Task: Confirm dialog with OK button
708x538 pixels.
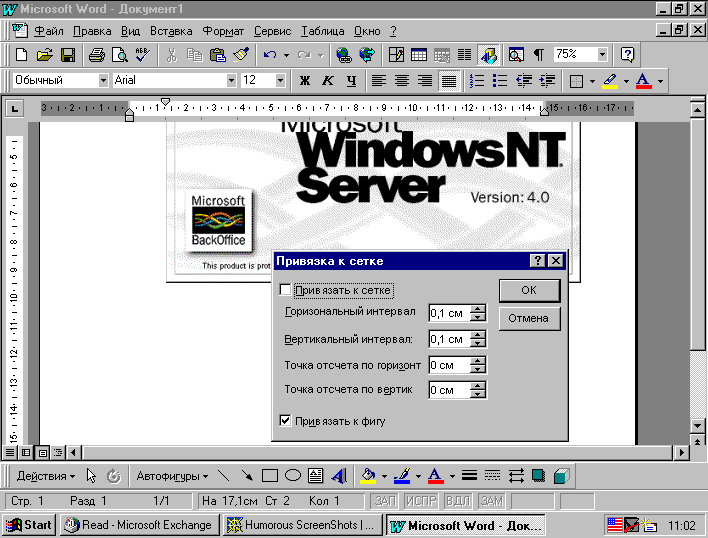Action: click(x=529, y=290)
